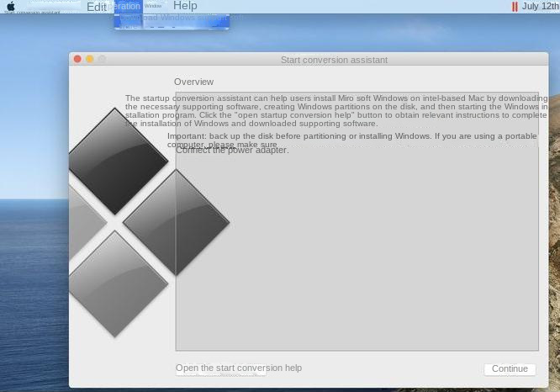The image size is (560, 392).
Task: Open the Help menu
Action: point(185,6)
